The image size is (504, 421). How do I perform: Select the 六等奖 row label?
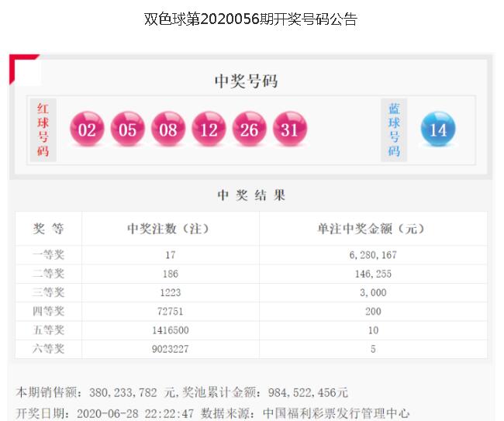(49, 349)
